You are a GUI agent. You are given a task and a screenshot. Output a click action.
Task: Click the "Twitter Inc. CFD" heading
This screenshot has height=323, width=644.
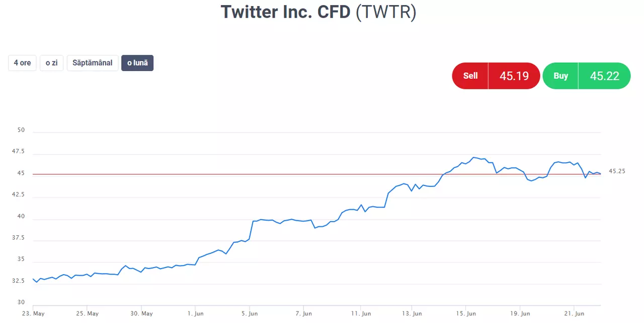coord(285,12)
